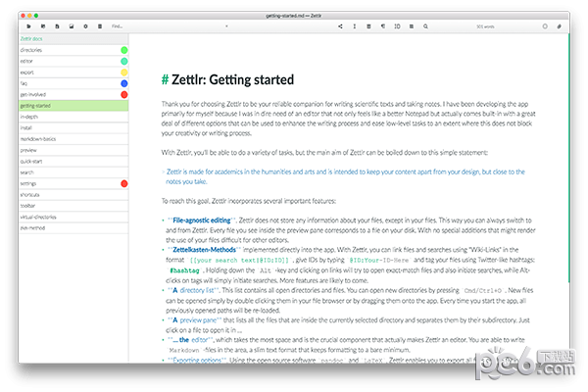The width and height of the screenshot is (588, 392).
Task: Open the install file in sidebar
Action: coord(73,128)
